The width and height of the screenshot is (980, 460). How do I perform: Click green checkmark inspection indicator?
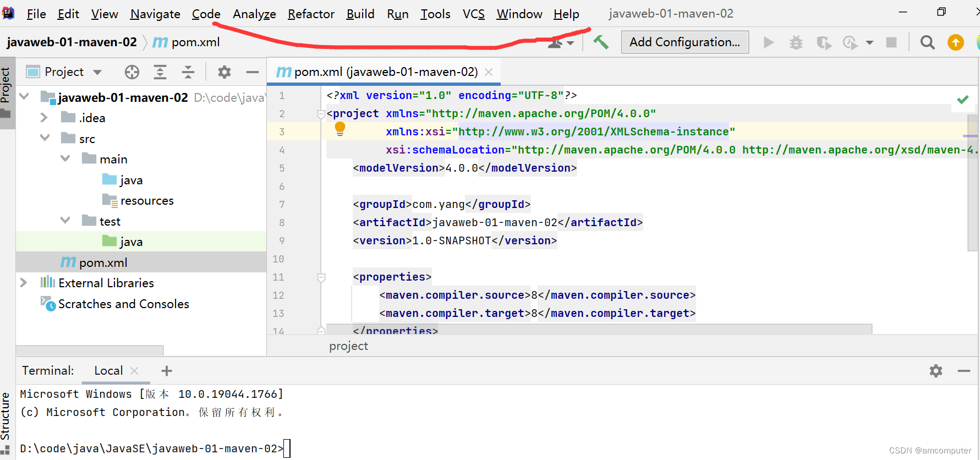coord(963,100)
